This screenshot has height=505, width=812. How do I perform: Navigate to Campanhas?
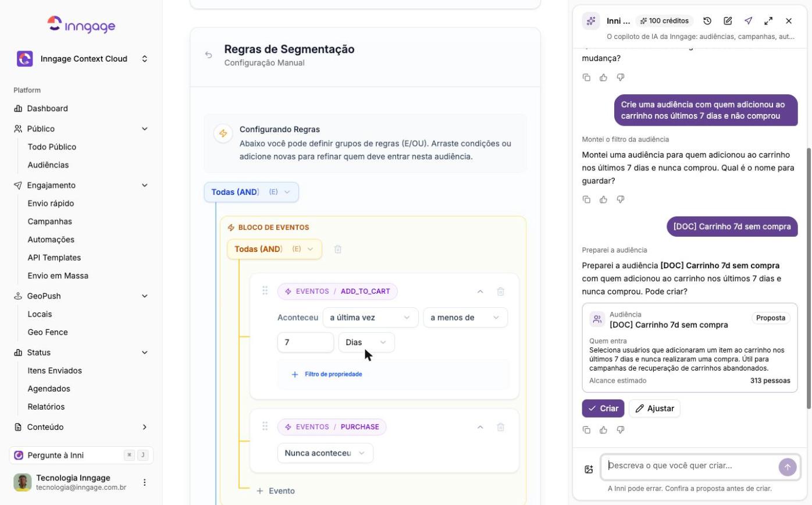point(50,222)
